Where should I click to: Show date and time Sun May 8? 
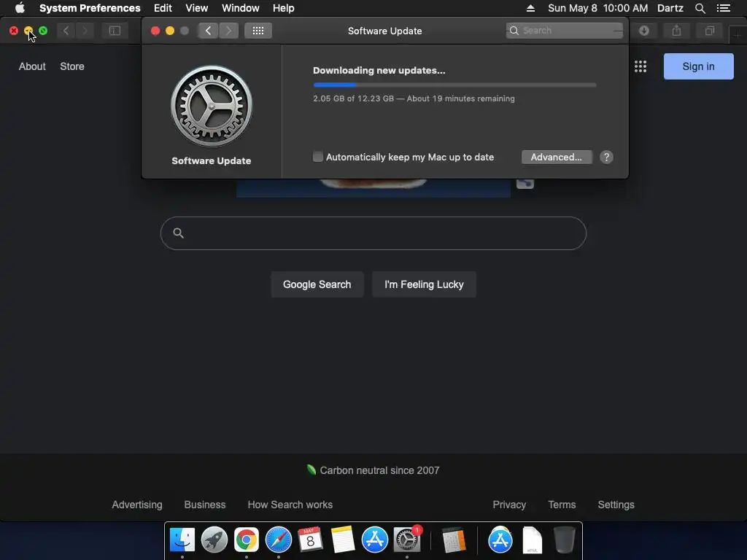click(x=597, y=8)
